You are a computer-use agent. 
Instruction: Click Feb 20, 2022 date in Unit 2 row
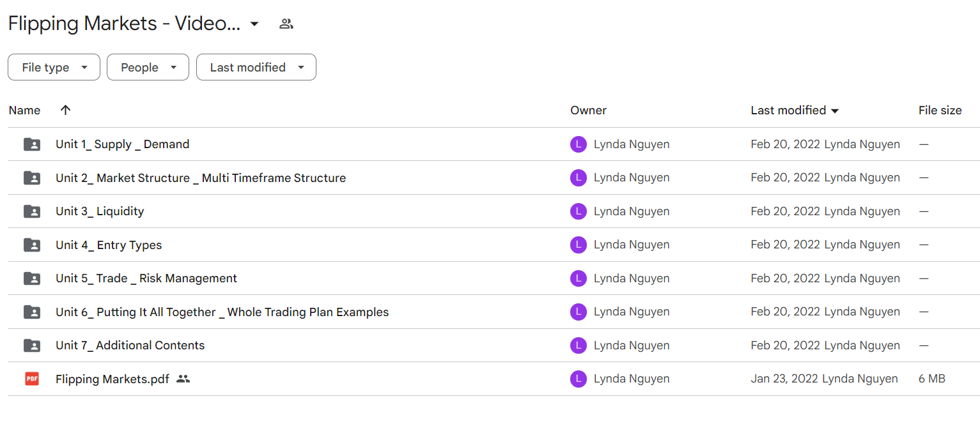[785, 178]
